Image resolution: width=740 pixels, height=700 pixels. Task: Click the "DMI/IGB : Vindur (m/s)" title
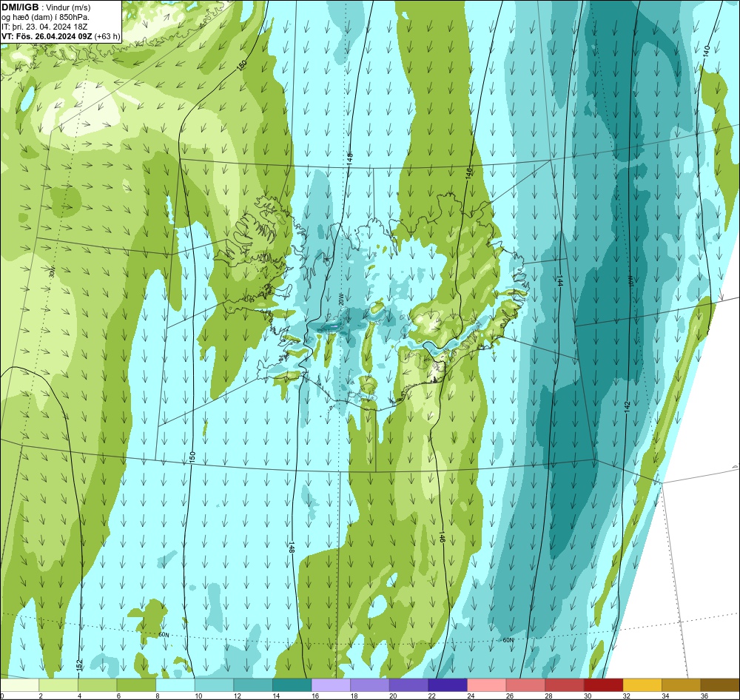(46, 7)
